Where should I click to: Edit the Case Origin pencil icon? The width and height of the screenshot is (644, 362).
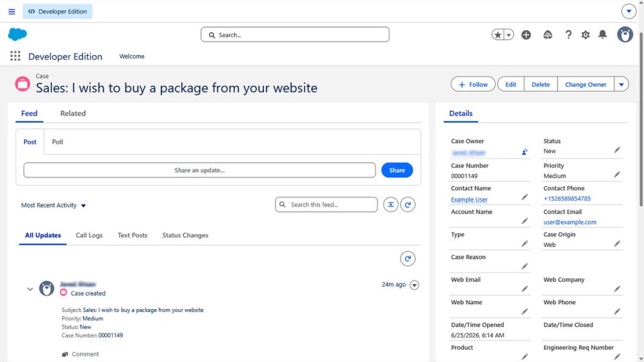(x=617, y=244)
